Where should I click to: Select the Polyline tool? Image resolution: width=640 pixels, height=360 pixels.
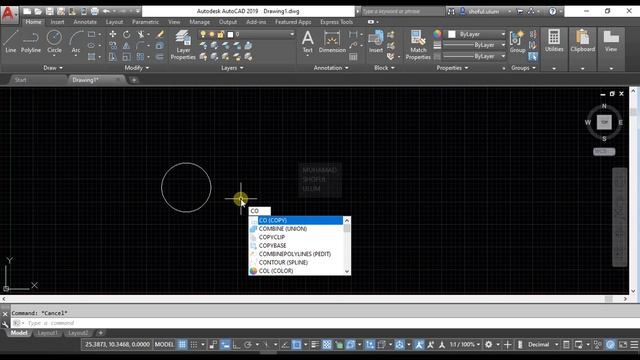coord(31,41)
